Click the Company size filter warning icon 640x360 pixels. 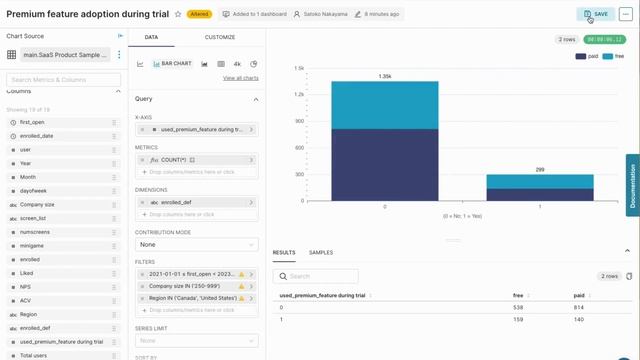pos(241,287)
